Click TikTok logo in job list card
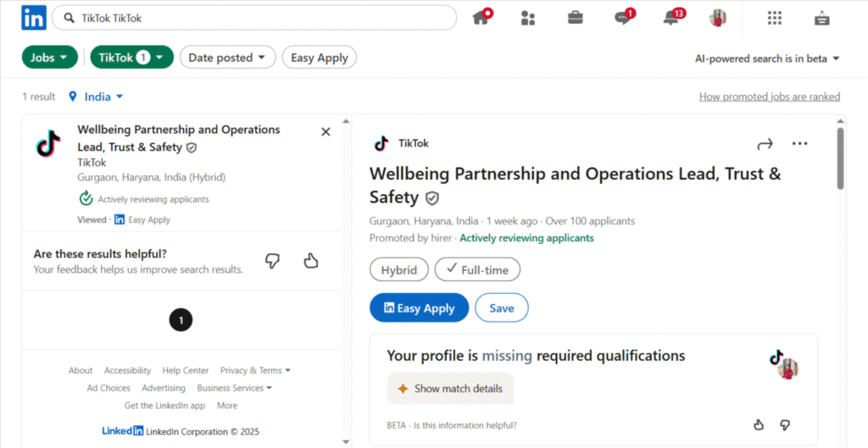Image resolution: width=868 pixels, height=448 pixels. (x=49, y=143)
